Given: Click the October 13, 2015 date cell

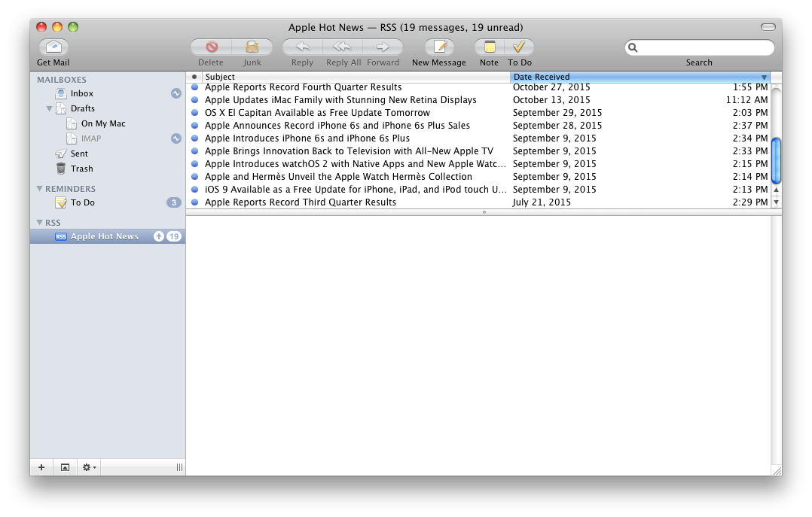Looking at the screenshot, I should tap(551, 100).
